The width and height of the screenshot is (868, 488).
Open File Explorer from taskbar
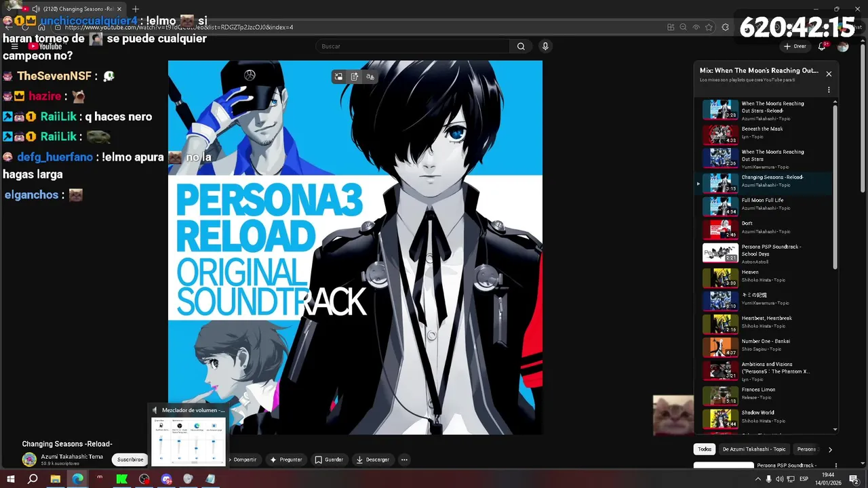coord(56,479)
